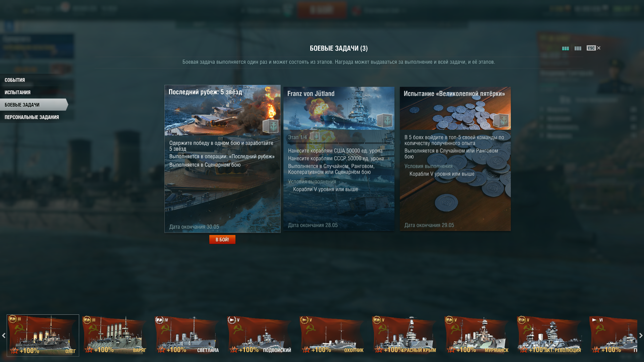Select the Красный Крым ship thumbnail
The width and height of the screenshot is (644, 362).
[405, 335]
